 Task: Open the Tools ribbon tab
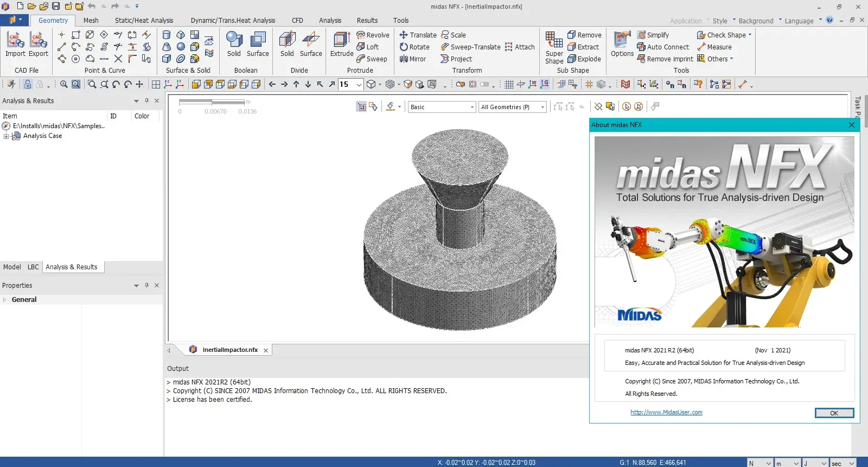coord(401,21)
